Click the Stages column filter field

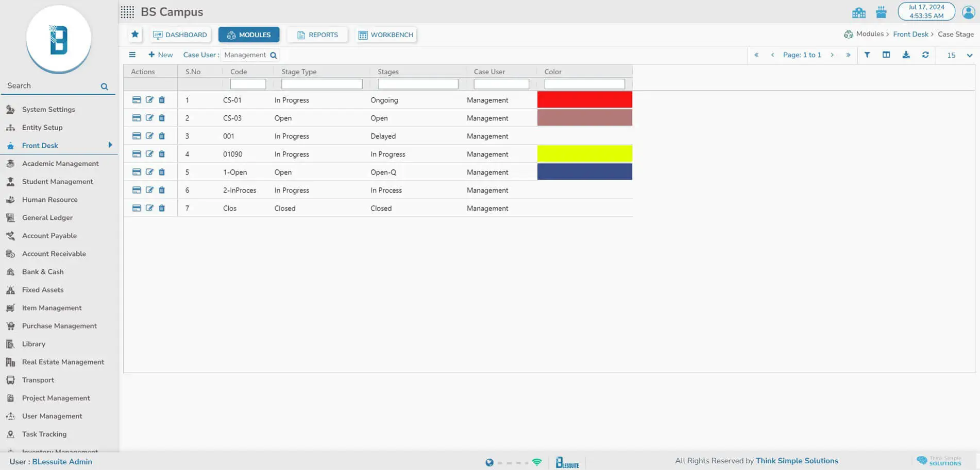coord(417,84)
